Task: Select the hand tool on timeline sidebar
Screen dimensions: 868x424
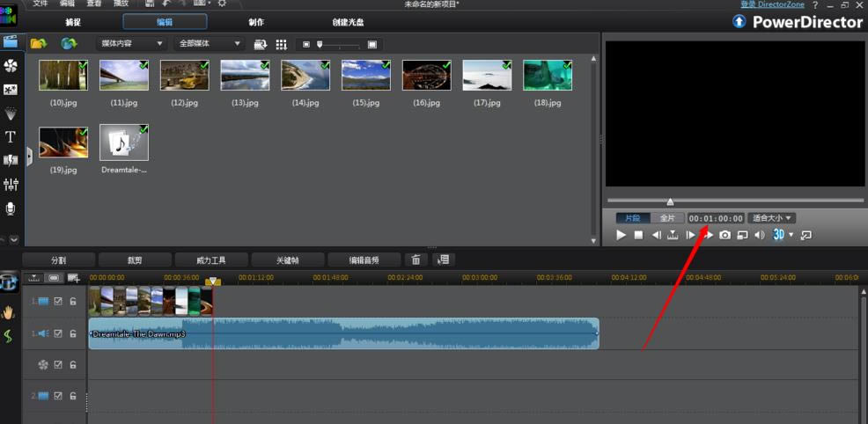Action: point(8,312)
